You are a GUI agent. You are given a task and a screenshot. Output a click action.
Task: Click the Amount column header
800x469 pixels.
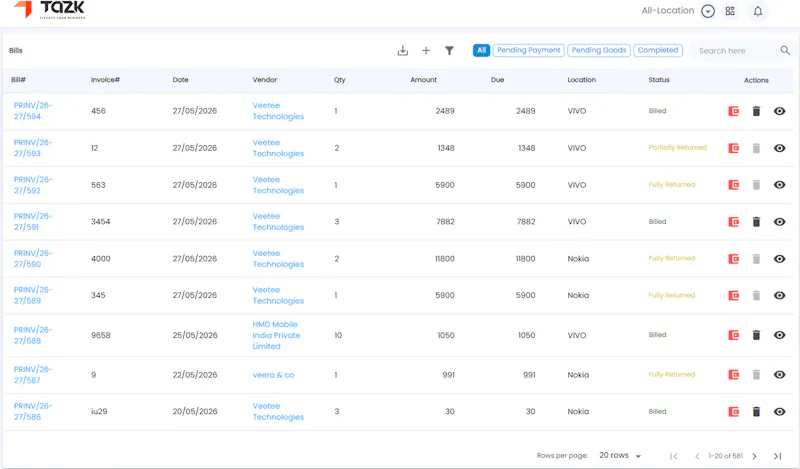(423, 80)
